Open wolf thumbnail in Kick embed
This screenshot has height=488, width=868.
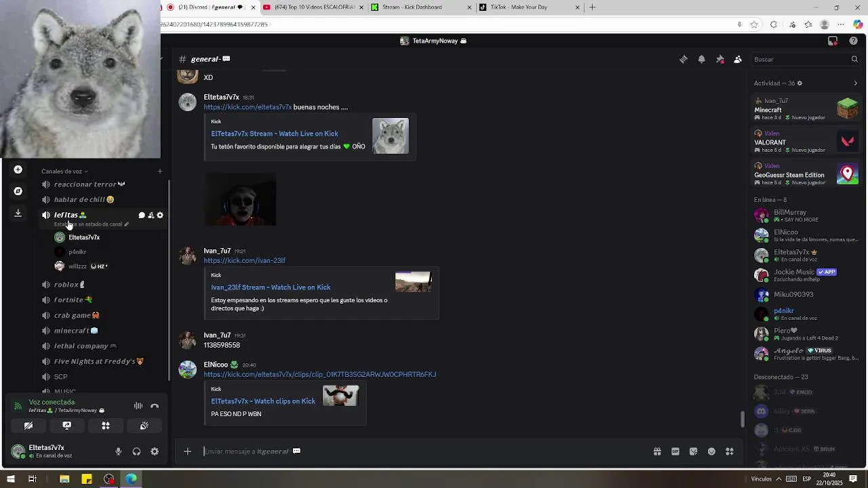pyautogui.click(x=391, y=136)
